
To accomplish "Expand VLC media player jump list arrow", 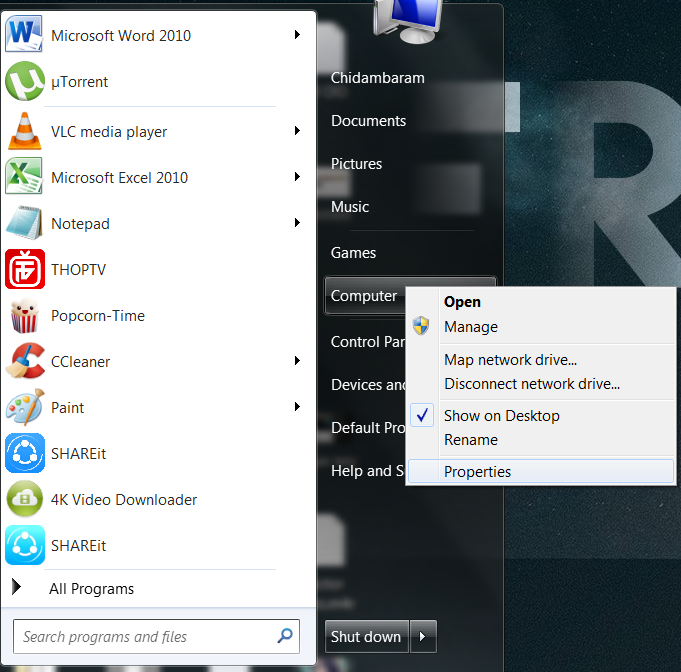I will 298,131.
